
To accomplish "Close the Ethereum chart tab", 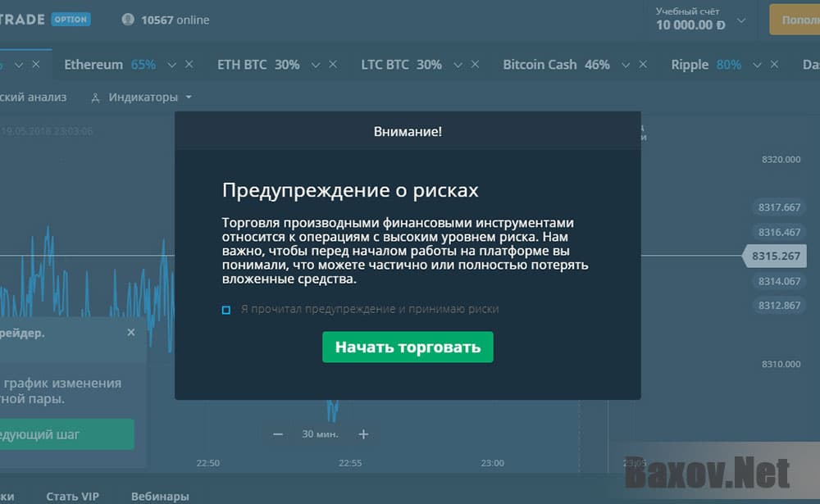I will point(190,64).
